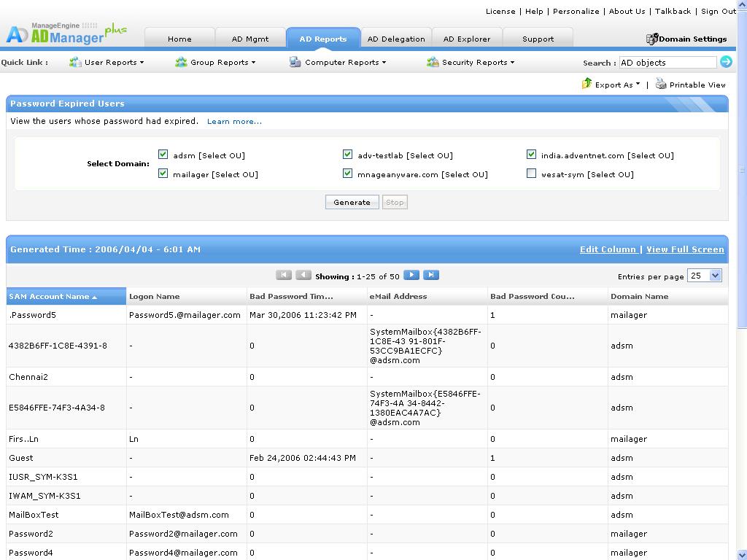Click the ADManager Plus logo
Screen dimensions: 747x560
point(66,34)
